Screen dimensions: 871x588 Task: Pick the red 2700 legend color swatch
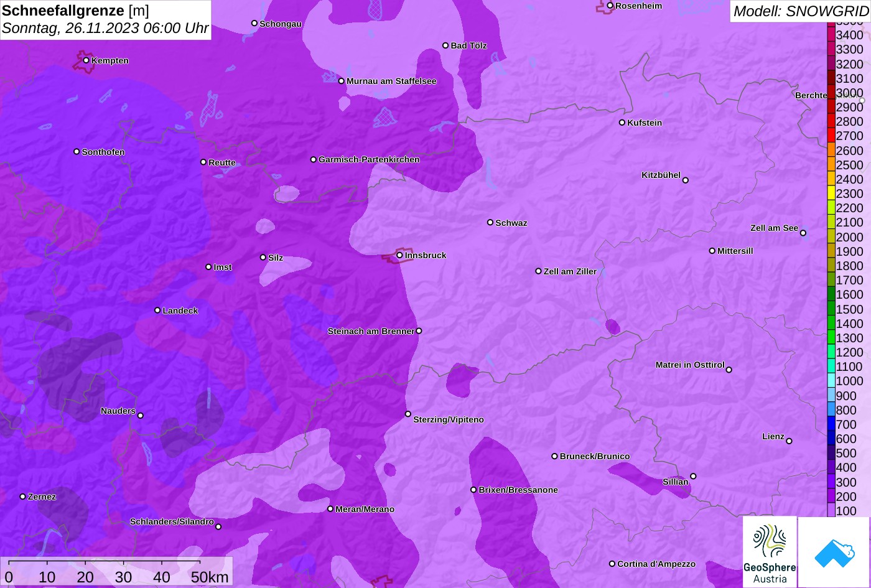[x=831, y=136]
